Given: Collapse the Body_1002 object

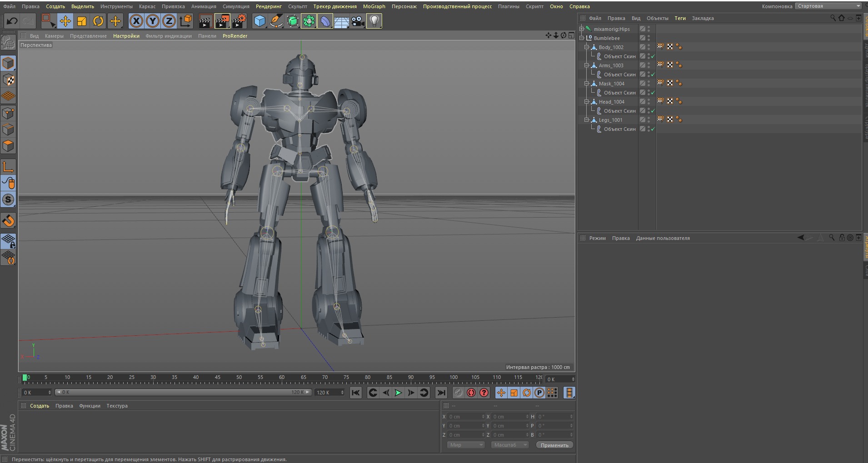Looking at the screenshot, I should click(x=586, y=47).
